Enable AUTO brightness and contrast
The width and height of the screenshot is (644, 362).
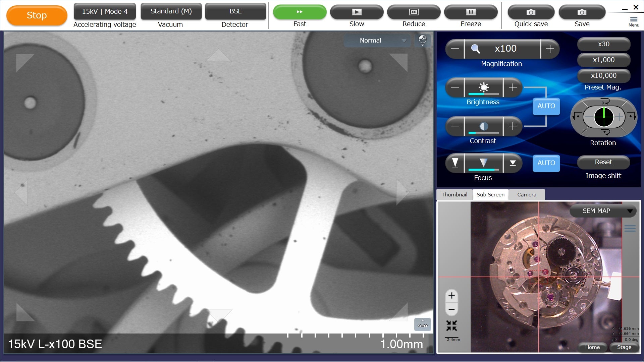coord(546,106)
